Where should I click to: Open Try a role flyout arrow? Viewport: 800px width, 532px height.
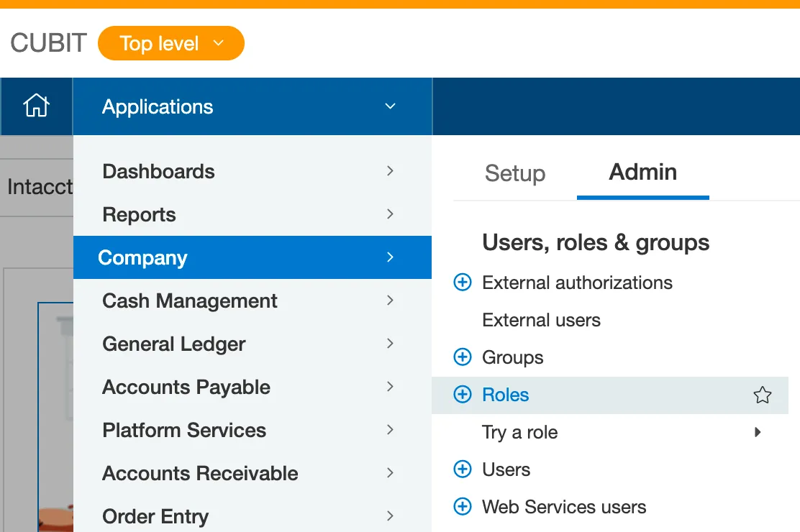point(758,432)
